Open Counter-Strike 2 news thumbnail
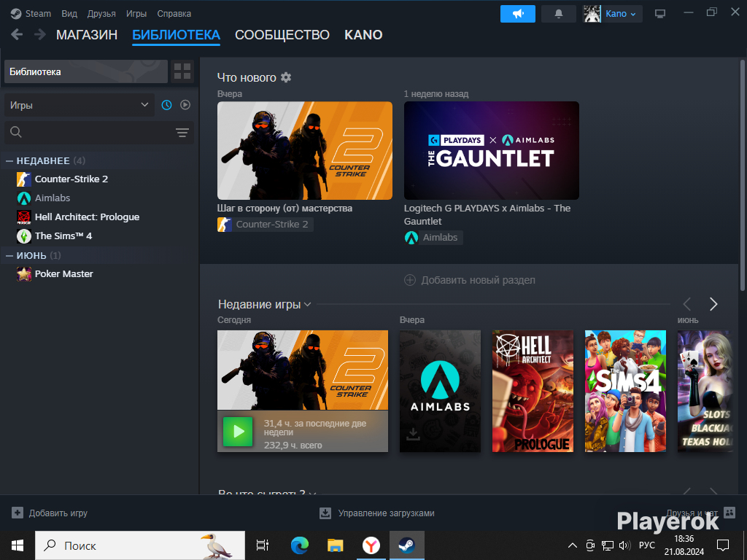This screenshot has width=747, height=560. pos(305,150)
